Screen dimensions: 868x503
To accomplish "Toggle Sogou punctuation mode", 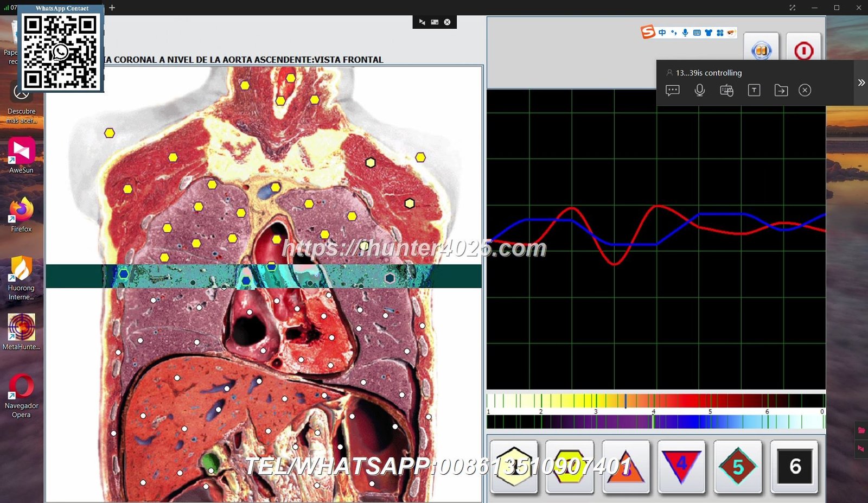I will point(674,33).
